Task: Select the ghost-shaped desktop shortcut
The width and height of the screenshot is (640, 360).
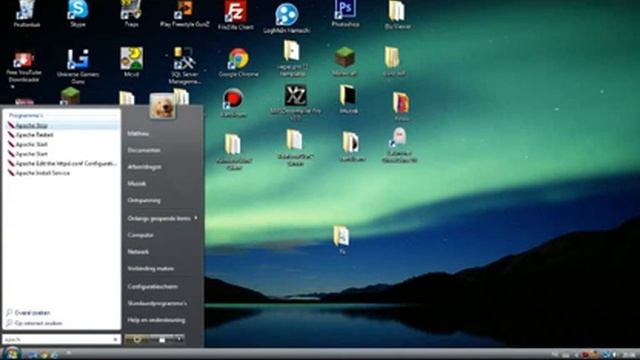Action: coord(399,145)
